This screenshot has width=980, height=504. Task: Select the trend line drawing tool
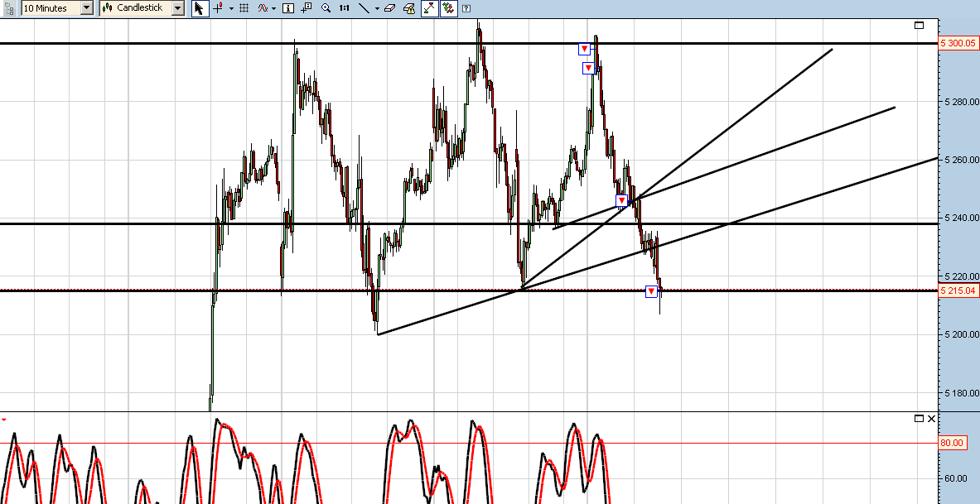pyautogui.click(x=364, y=8)
